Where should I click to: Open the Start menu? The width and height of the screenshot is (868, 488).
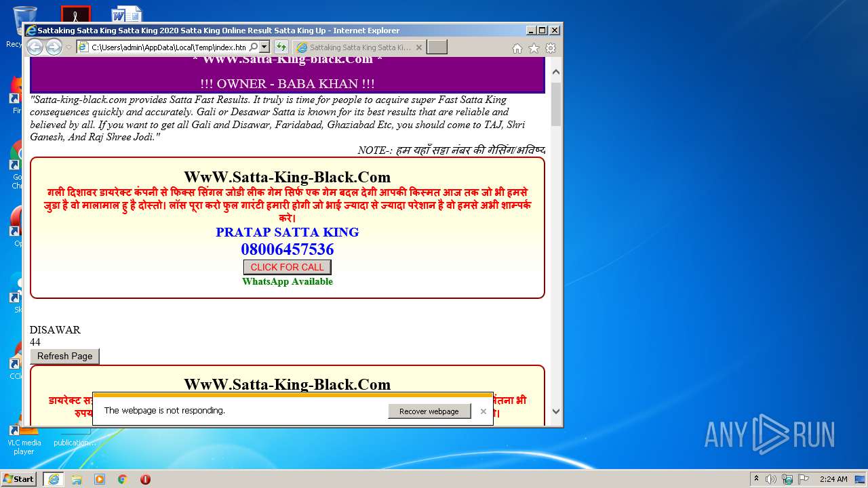click(19, 479)
